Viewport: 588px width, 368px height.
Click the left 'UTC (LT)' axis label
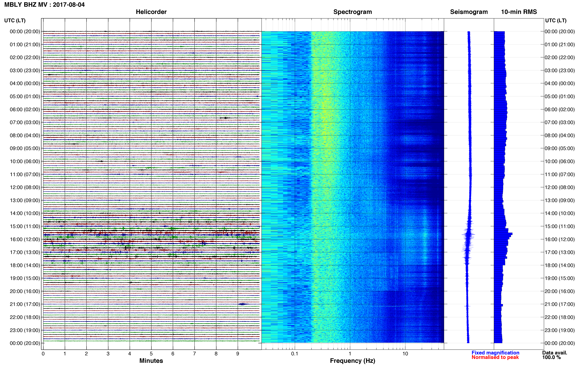[15, 20]
